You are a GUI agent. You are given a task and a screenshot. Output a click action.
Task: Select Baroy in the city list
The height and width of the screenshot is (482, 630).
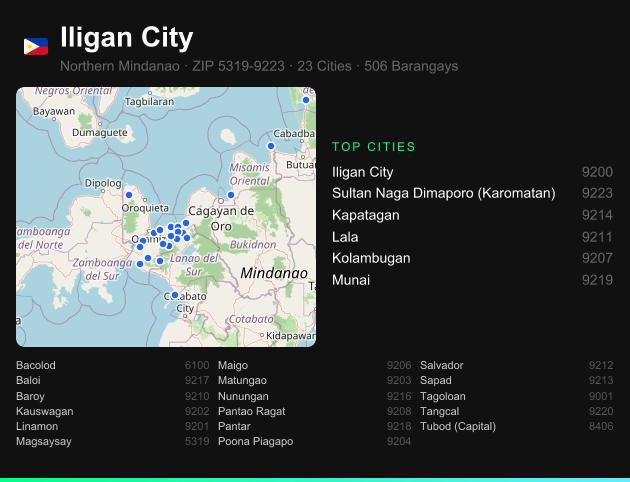point(112,396)
